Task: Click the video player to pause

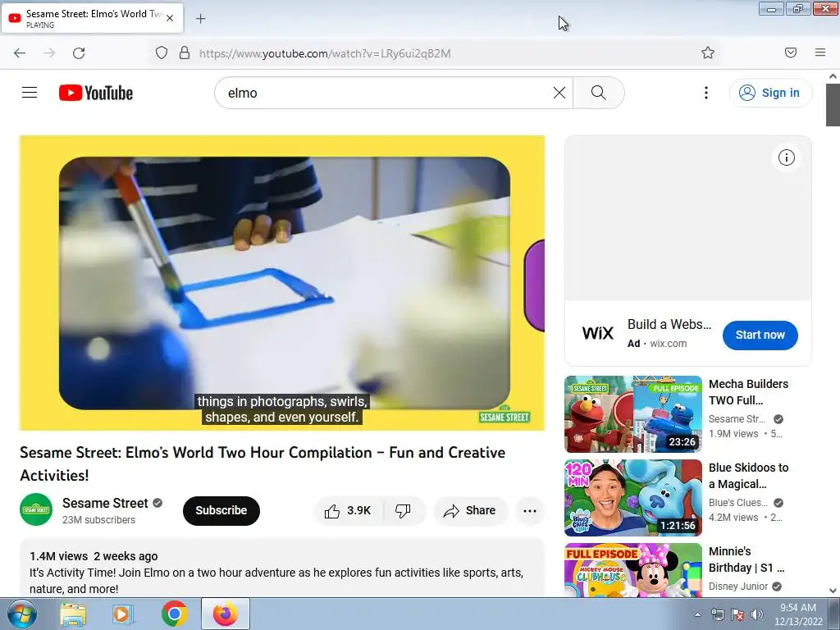Action: tap(282, 283)
